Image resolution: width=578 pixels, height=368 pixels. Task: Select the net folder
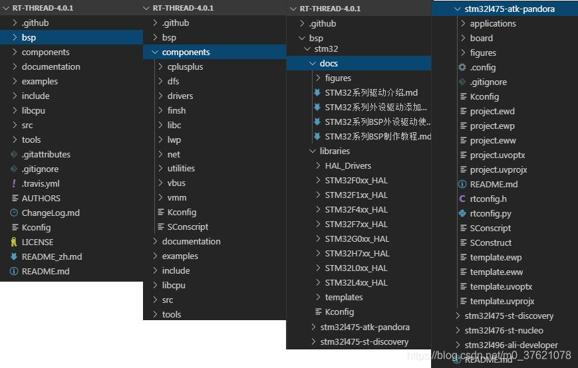(x=174, y=154)
